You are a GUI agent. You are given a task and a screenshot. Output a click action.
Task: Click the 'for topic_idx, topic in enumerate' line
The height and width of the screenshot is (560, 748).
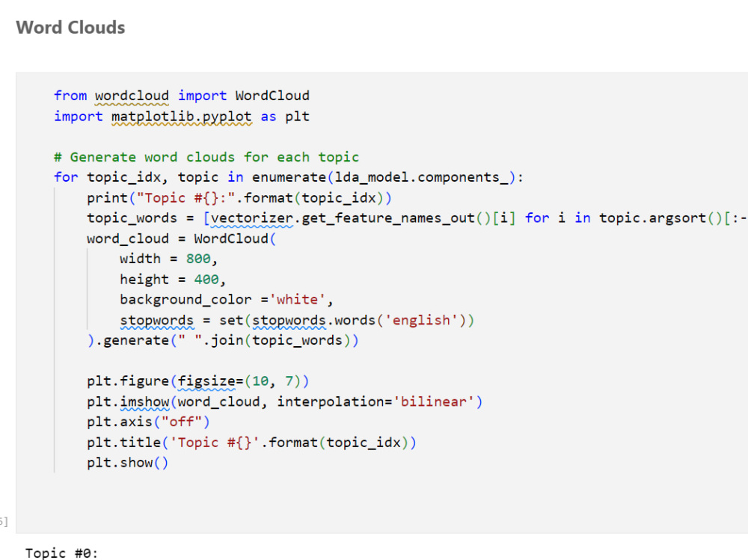[x=289, y=177]
